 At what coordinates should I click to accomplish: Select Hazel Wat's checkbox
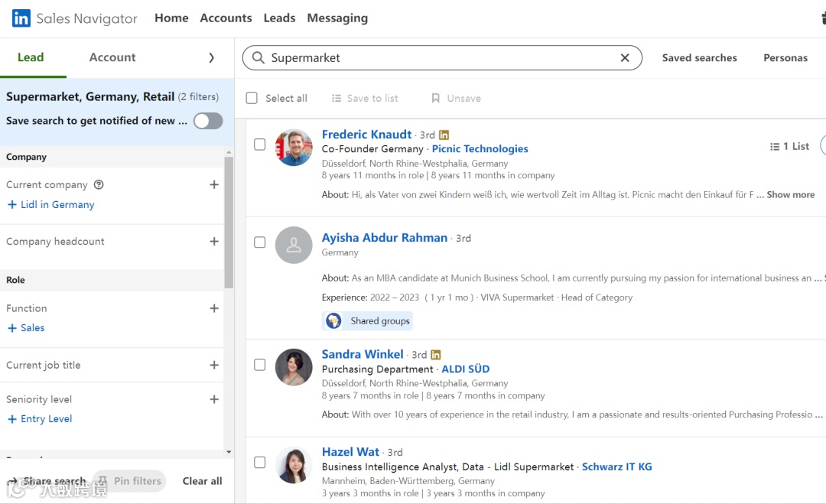click(260, 463)
